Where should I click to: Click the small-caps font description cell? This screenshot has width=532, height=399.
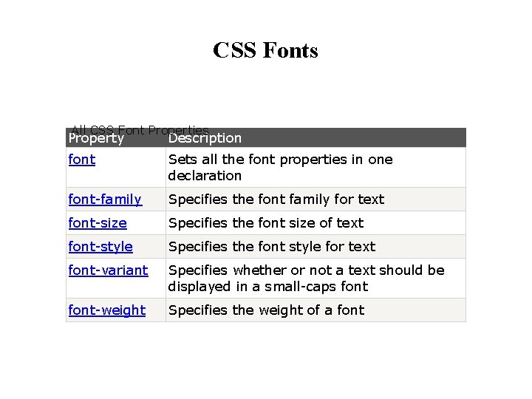316,279
